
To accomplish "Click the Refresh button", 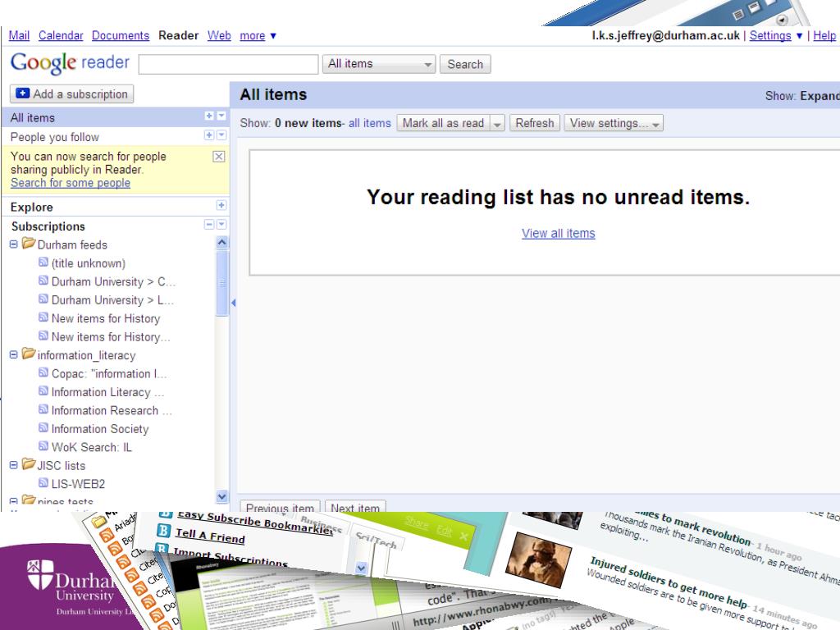I will tap(535, 123).
